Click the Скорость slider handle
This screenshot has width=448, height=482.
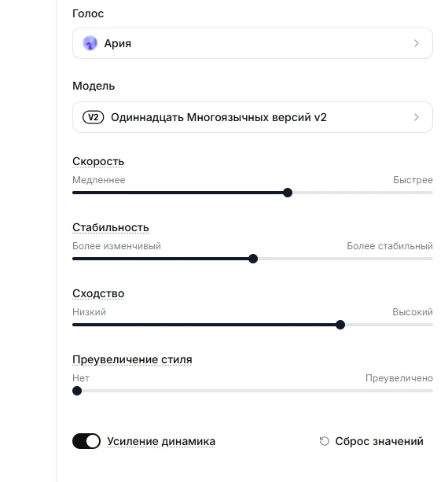coord(288,193)
